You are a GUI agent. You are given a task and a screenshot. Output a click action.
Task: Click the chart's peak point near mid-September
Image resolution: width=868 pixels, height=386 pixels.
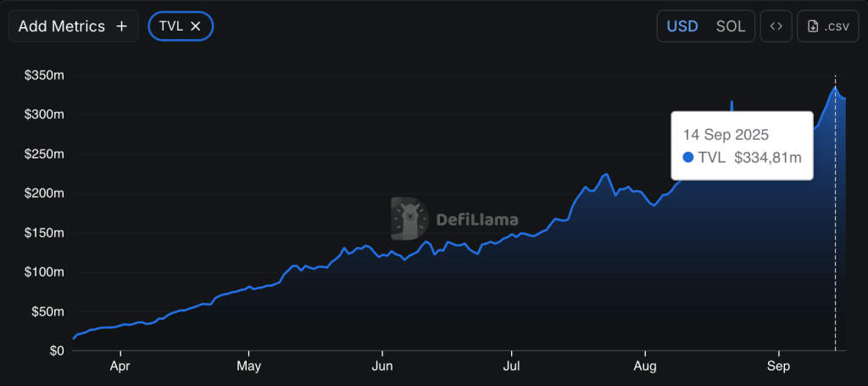click(x=836, y=87)
